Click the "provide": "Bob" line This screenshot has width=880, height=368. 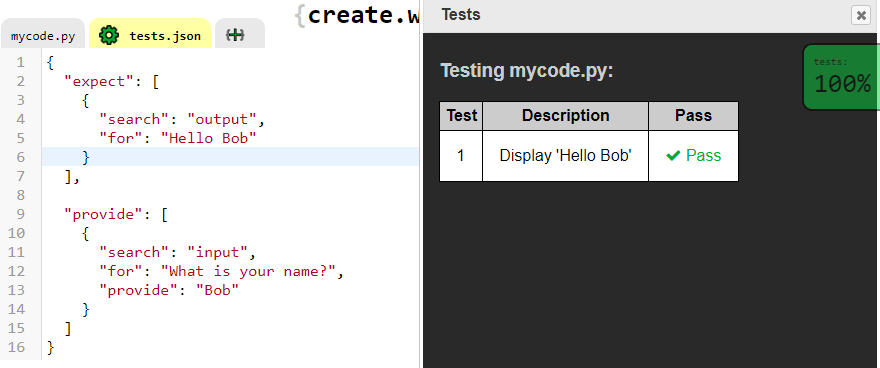(x=169, y=290)
